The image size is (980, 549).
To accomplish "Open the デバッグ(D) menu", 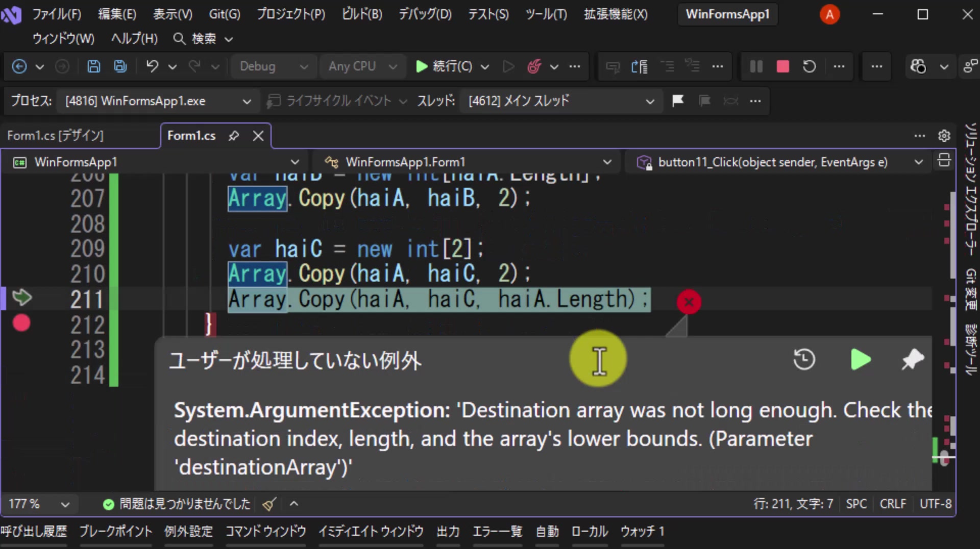I will (425, 14).
